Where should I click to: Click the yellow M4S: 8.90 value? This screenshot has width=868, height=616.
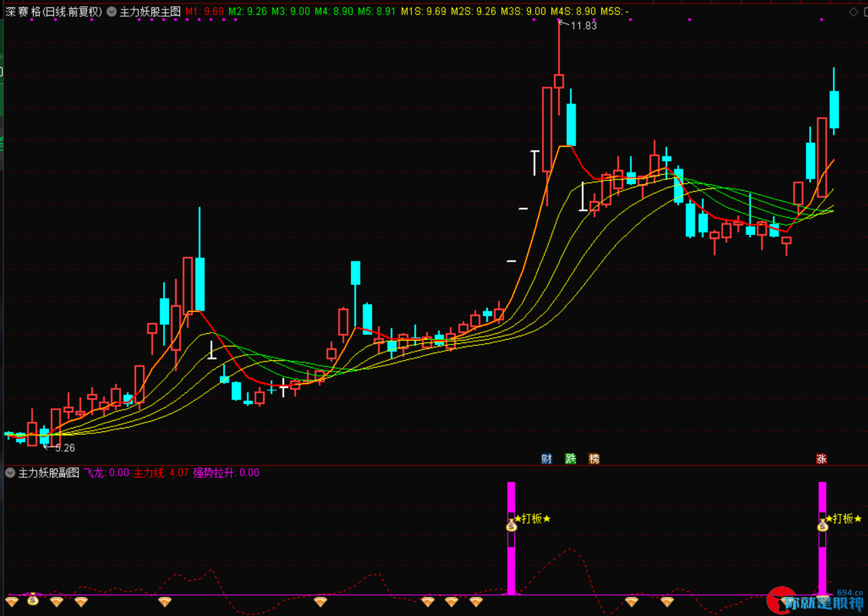(x=573, y=12)
